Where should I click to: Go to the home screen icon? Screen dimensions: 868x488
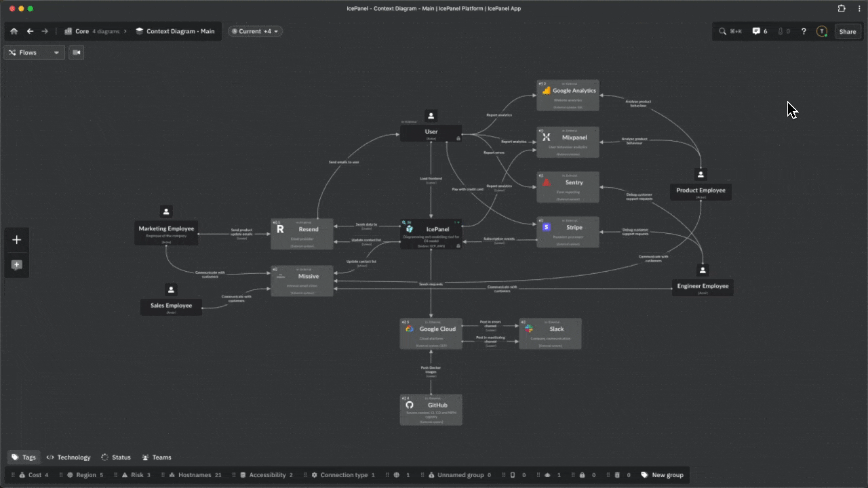coord(14,31)
